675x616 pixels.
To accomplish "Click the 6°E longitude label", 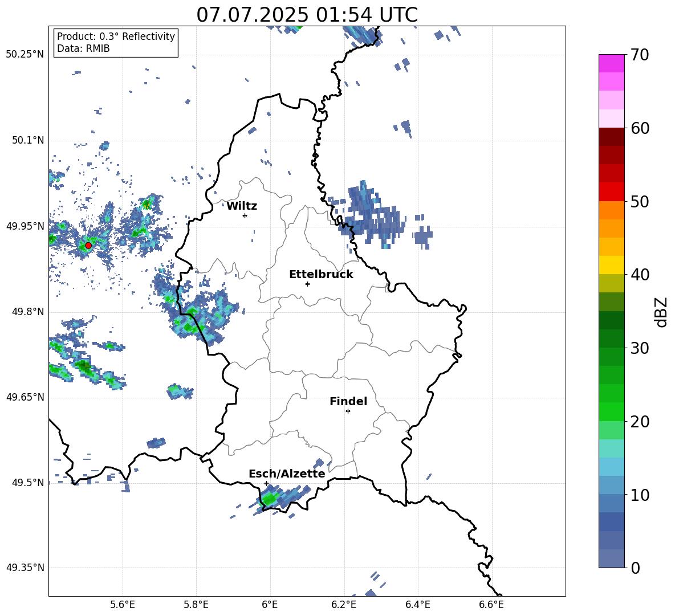I will click(270, 605).
